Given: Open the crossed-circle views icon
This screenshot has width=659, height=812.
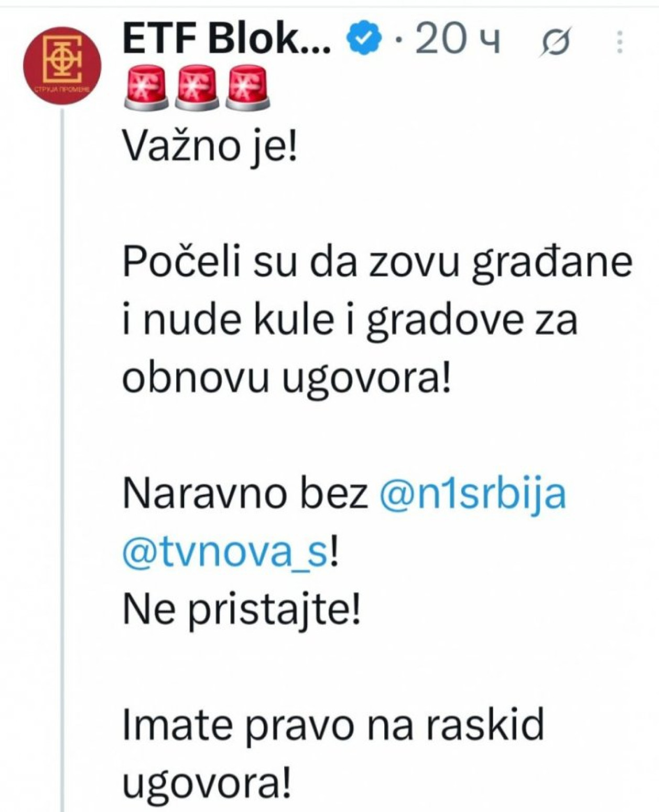Looking at the screenshot, I should (557, 39).
